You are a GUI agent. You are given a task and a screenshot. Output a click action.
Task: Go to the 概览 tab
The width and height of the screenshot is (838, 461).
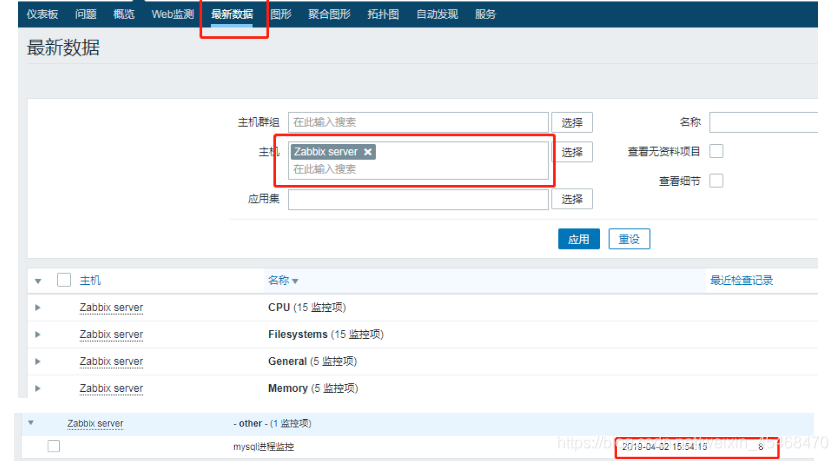124,14
